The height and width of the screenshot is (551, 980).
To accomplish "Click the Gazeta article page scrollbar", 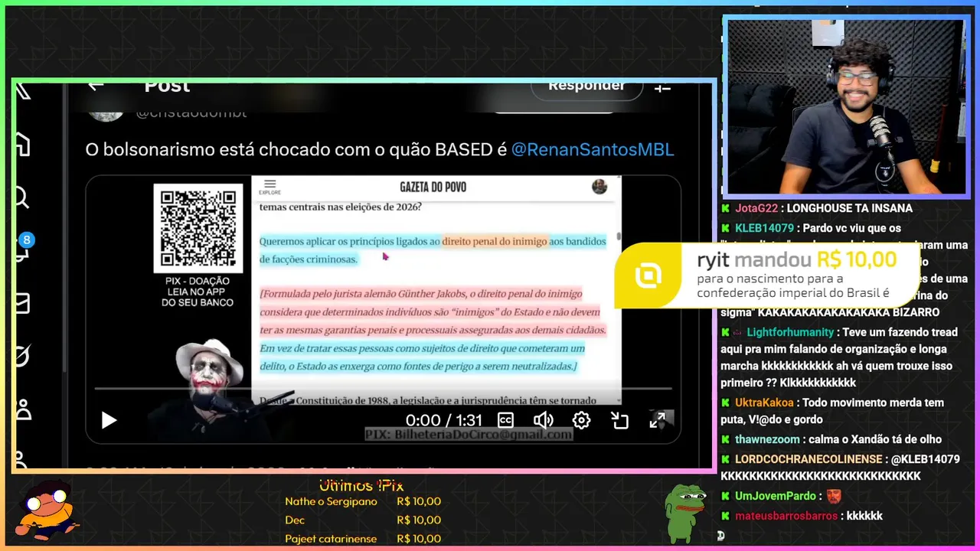I will tap(618, 236).
